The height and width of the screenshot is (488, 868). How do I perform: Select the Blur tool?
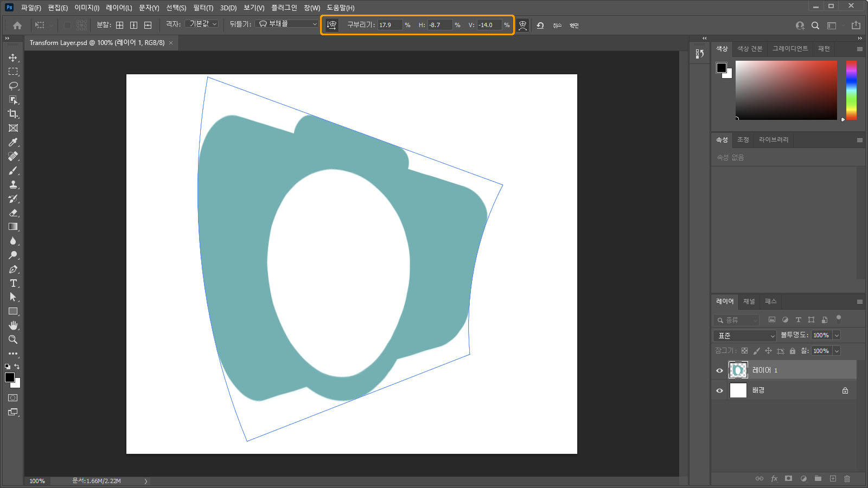(13, 241)
